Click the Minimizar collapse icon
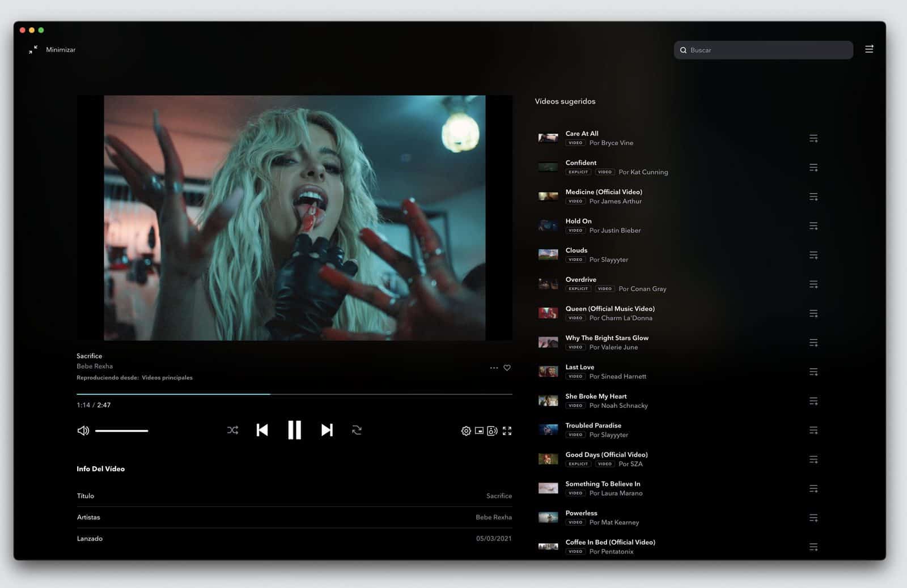This screenshot has width=907, height=588. [x=33, y=50]
